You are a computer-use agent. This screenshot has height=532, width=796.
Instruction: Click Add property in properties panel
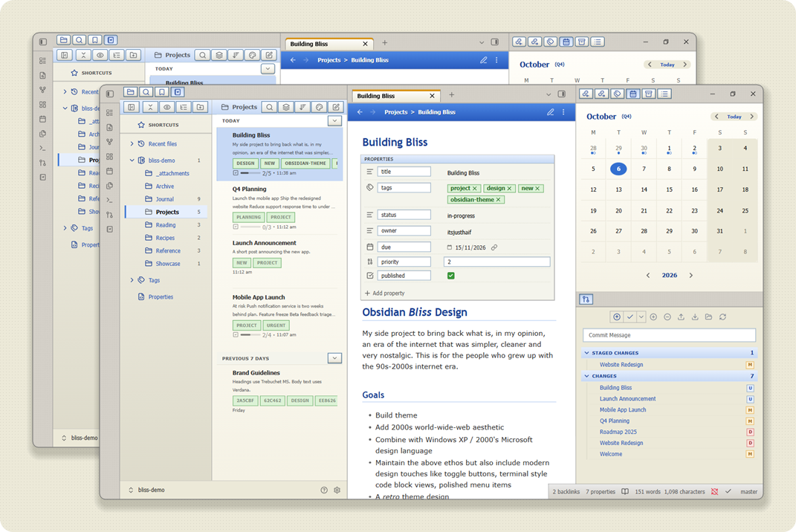pos(384,293)
